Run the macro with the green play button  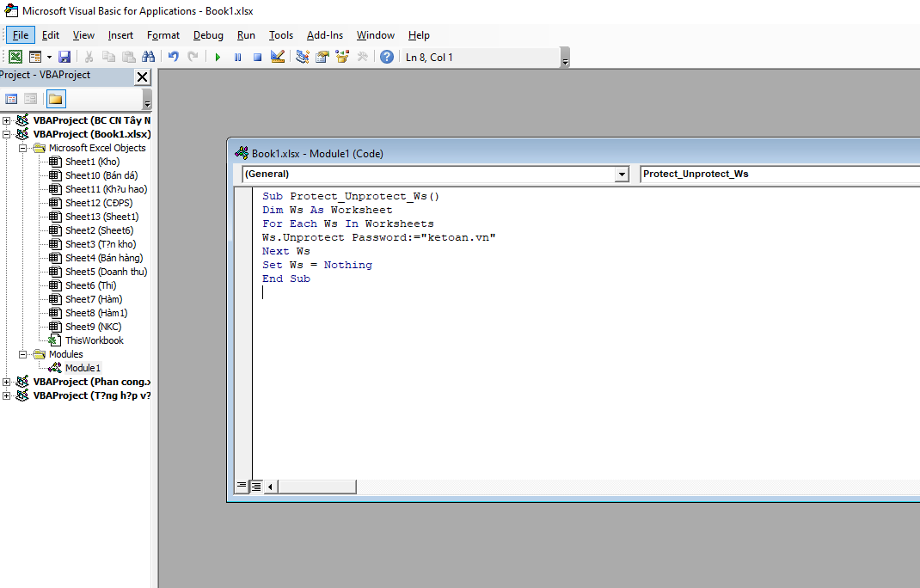[x=218, y=58]
